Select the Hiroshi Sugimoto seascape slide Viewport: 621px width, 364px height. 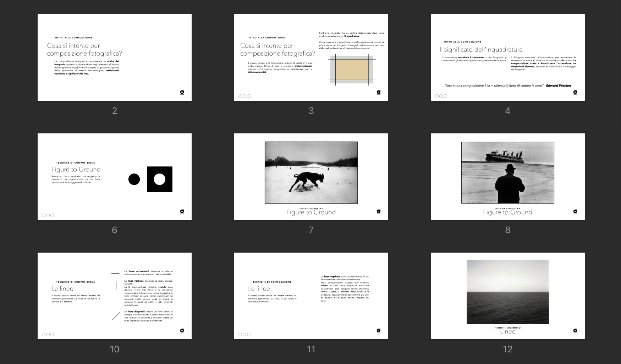click(508, 296)
